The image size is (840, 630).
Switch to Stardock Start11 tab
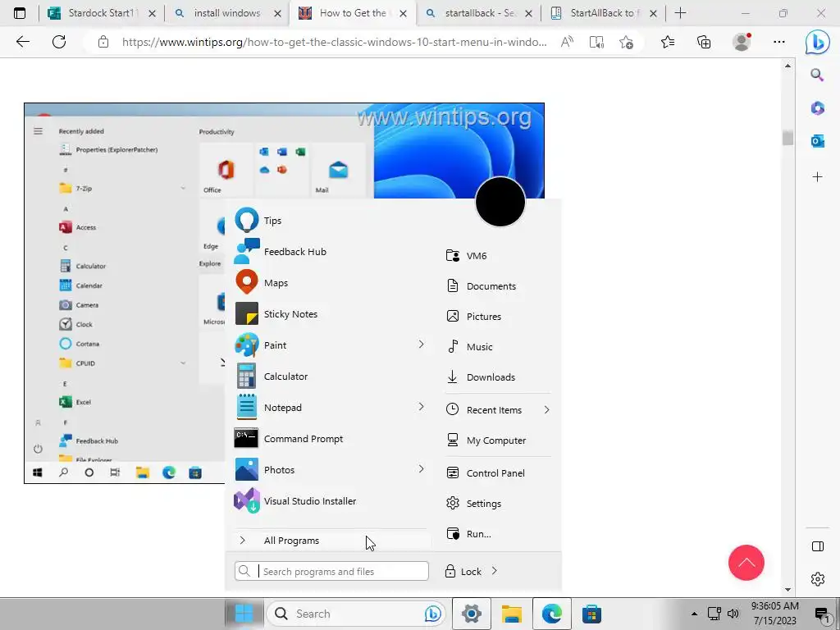[102, 13]
